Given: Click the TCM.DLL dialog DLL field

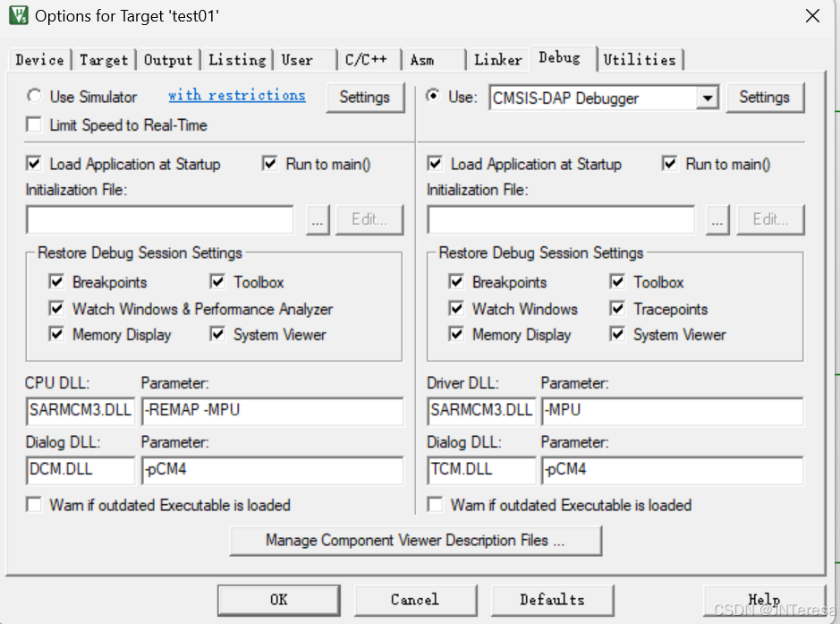Looking at the screenshot, I should [x=481, y=470].
